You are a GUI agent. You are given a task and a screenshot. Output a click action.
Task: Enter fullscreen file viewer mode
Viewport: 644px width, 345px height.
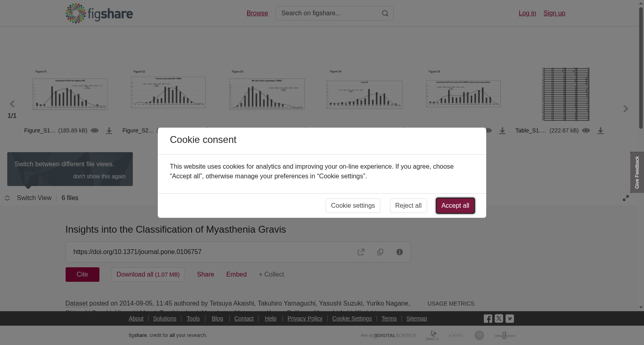[626, 198]
